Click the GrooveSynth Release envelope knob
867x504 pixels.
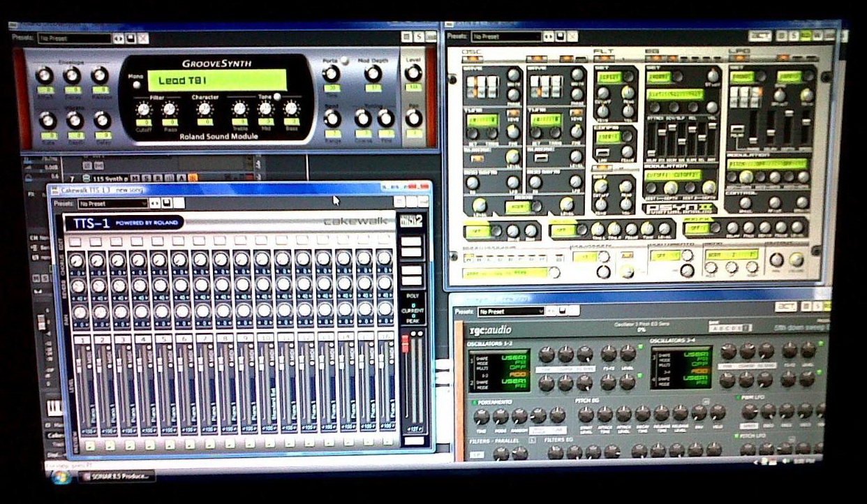[100, 75]
